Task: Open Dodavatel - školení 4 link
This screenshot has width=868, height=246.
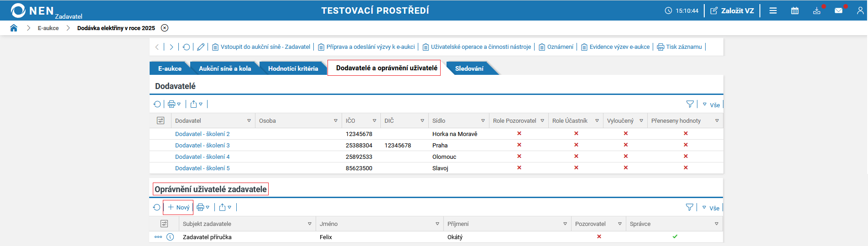Action: (x=203, y=157)
